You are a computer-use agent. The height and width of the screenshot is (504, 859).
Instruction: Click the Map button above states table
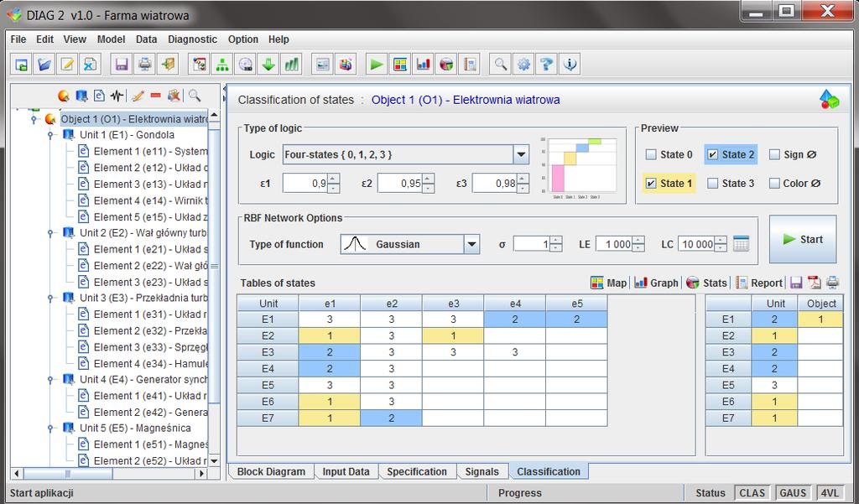609,283
